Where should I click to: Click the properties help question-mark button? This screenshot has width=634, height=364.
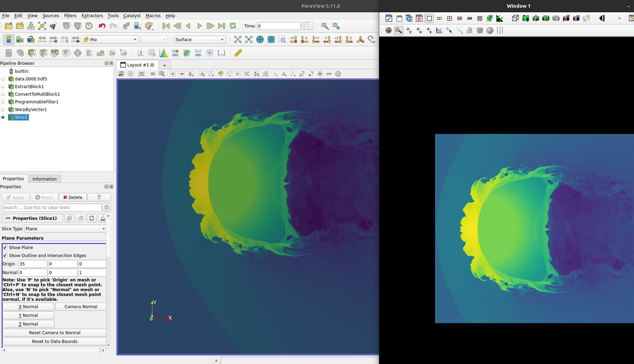(x=99, y=197)
